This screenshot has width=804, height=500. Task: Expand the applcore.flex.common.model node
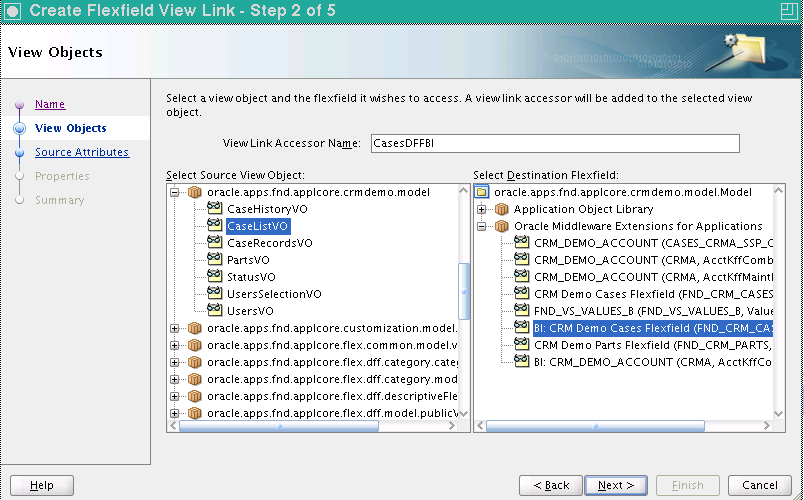(x=174, y=345)
